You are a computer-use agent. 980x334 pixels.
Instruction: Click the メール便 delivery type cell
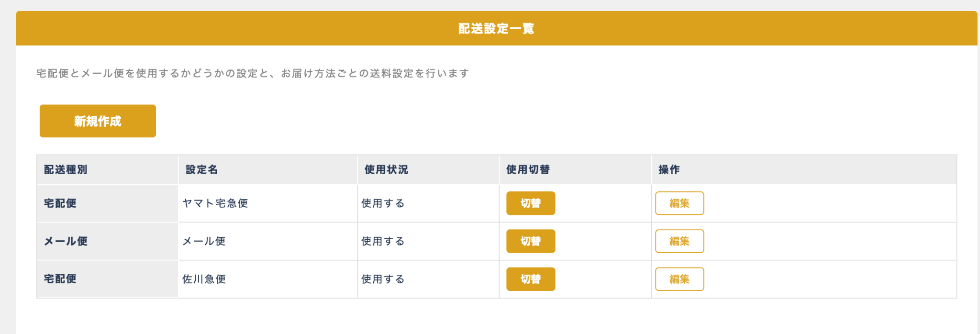click(66, 241)
